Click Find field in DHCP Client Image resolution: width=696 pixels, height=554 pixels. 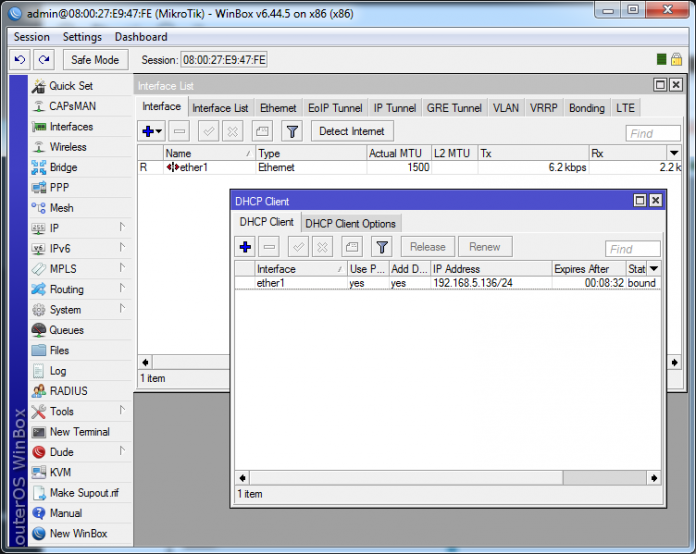click(x=633, y=249)
